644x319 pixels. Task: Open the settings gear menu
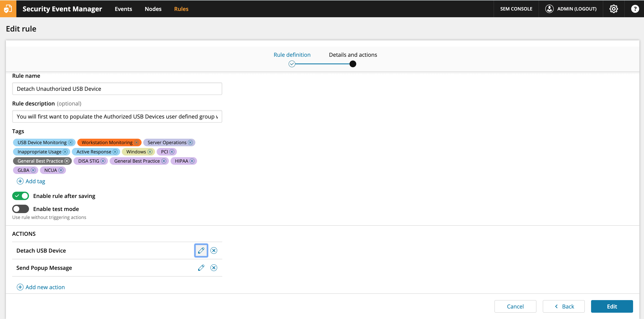tap(614, 9)
